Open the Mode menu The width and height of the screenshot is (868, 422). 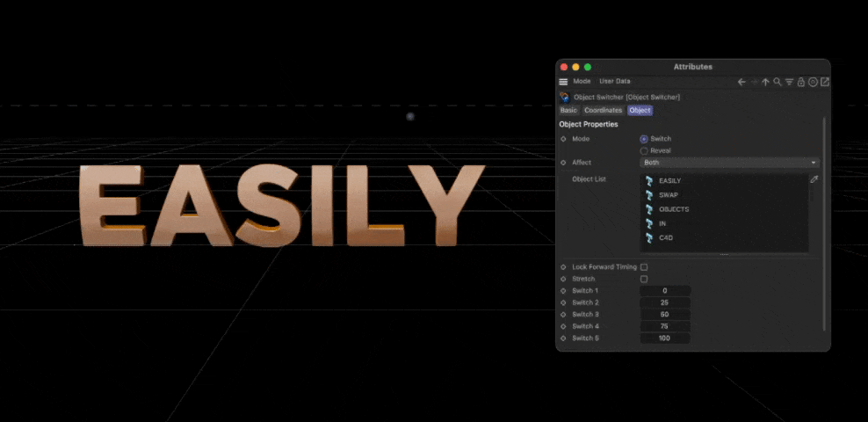pos(582,82)
